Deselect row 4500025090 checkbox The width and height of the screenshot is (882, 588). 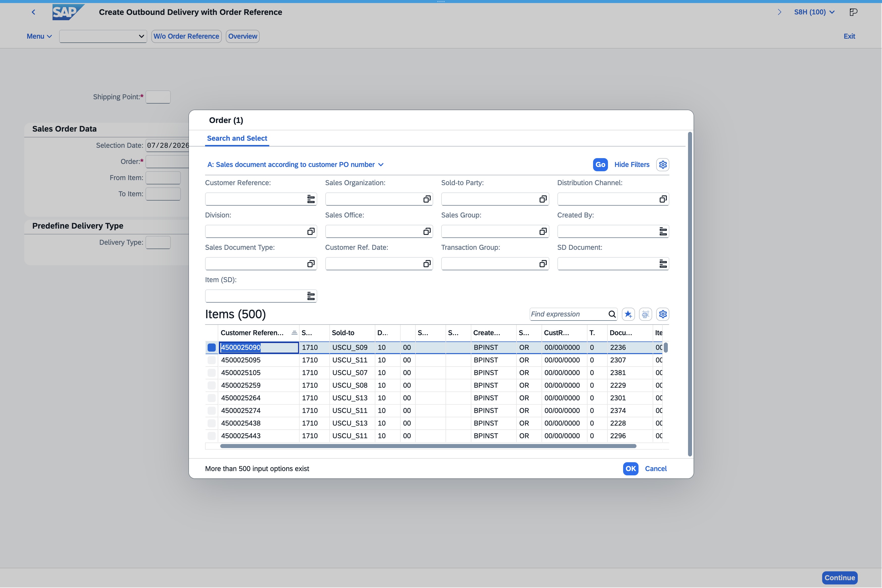point(211,348)
